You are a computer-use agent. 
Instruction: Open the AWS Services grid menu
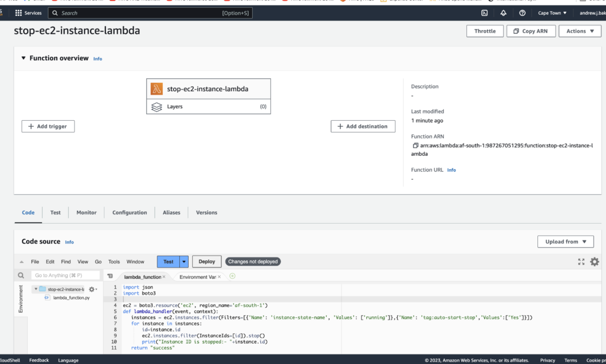pyautogui.click(x=18, y=12)
